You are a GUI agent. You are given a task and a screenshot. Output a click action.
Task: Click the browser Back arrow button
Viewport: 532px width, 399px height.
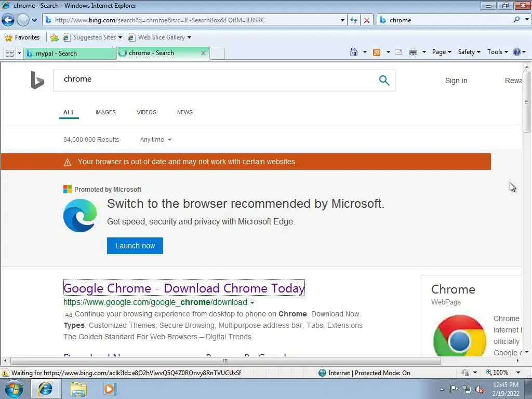click(8, 20)
